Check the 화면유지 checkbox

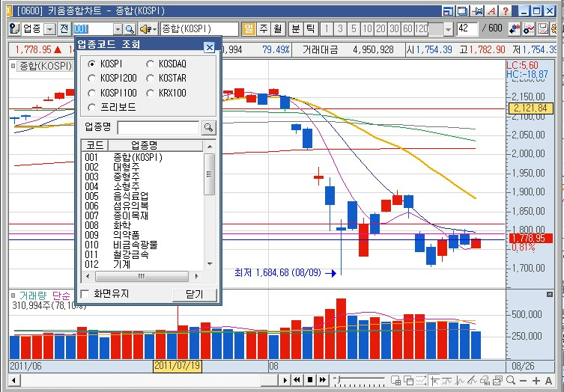[x=85, y=294]
